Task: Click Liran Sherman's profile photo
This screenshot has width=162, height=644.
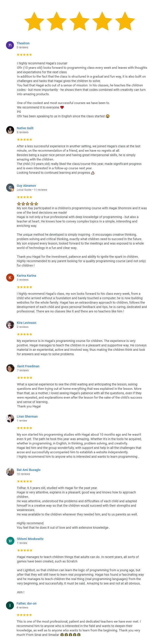Action: coord(10,418)
